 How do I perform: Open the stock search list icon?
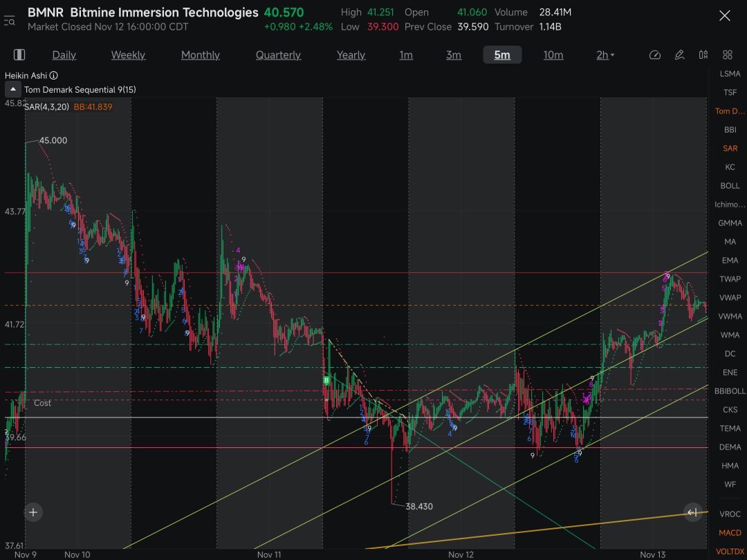pos(10,20)
